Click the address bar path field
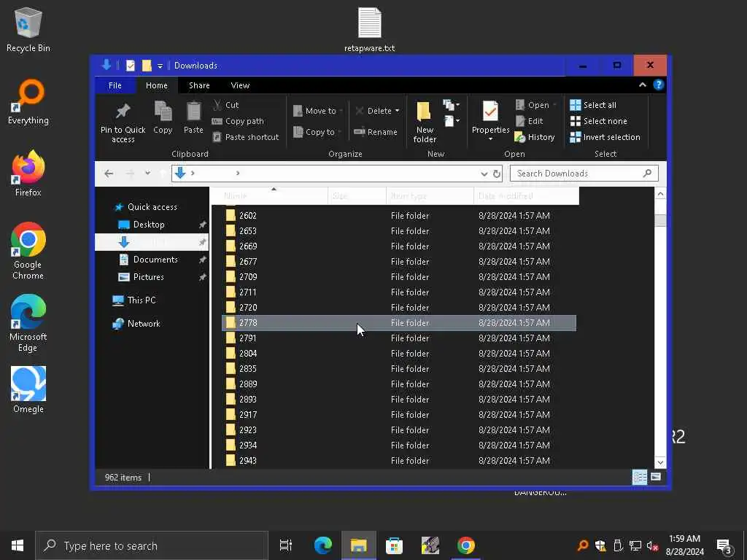747x560 pixels. [337, 174]
